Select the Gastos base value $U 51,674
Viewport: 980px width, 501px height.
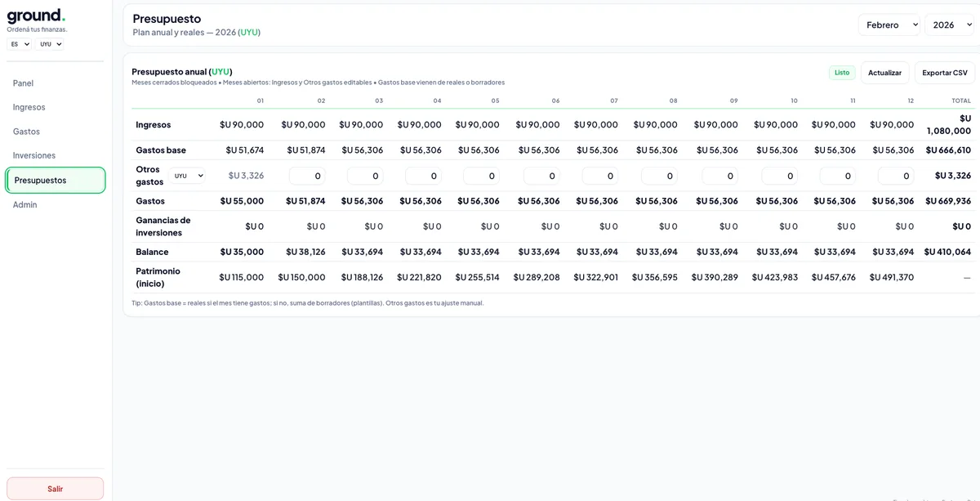243,150
